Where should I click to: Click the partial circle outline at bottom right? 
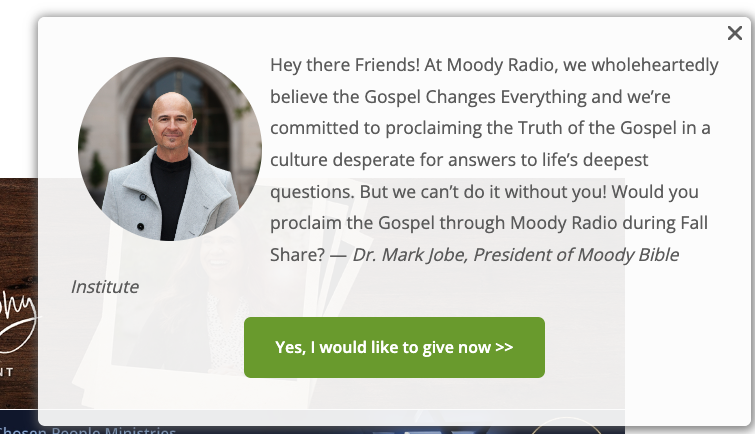tap(568, 425)
